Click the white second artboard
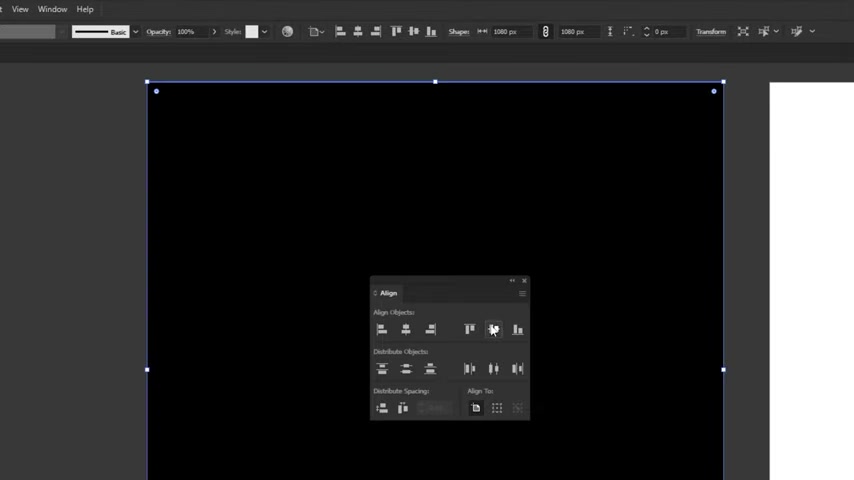This screenshot has height=480, width=854. pos(812,281)
